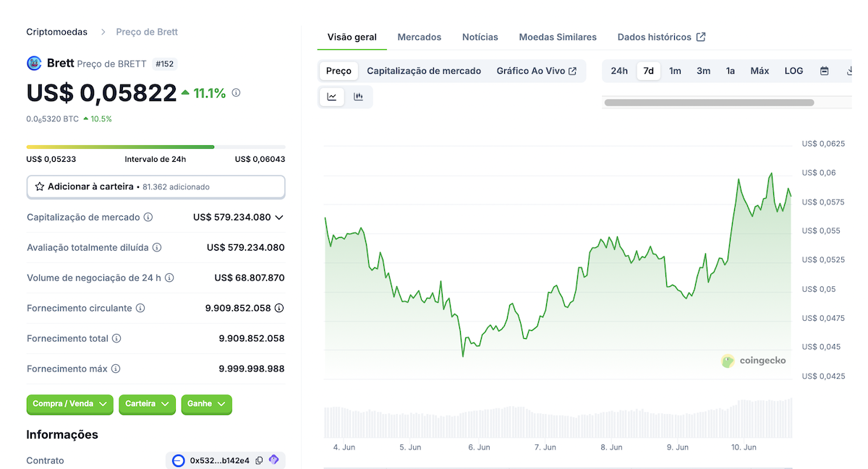Open info icon beside Fornecimento circulante label

point(140,308)
